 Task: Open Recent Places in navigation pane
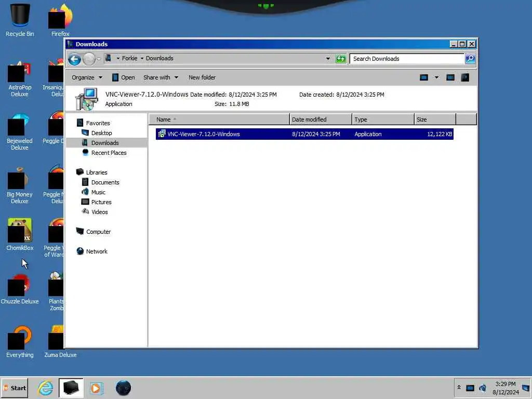coord(109,153)
